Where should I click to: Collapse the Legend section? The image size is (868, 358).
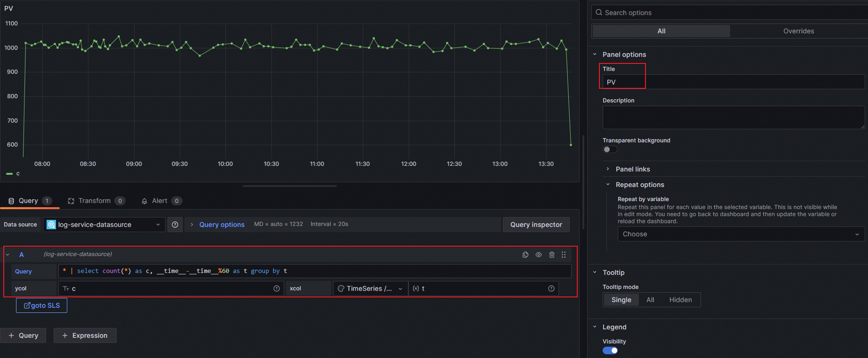point(595,327)
